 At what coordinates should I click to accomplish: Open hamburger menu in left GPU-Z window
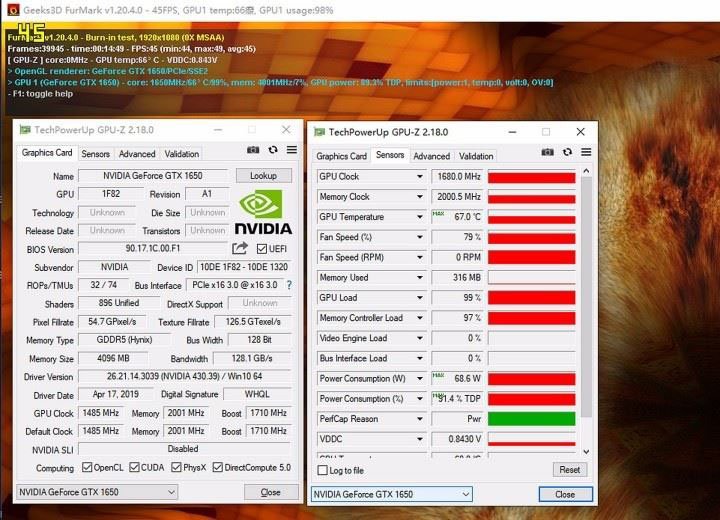pos(292,150)
